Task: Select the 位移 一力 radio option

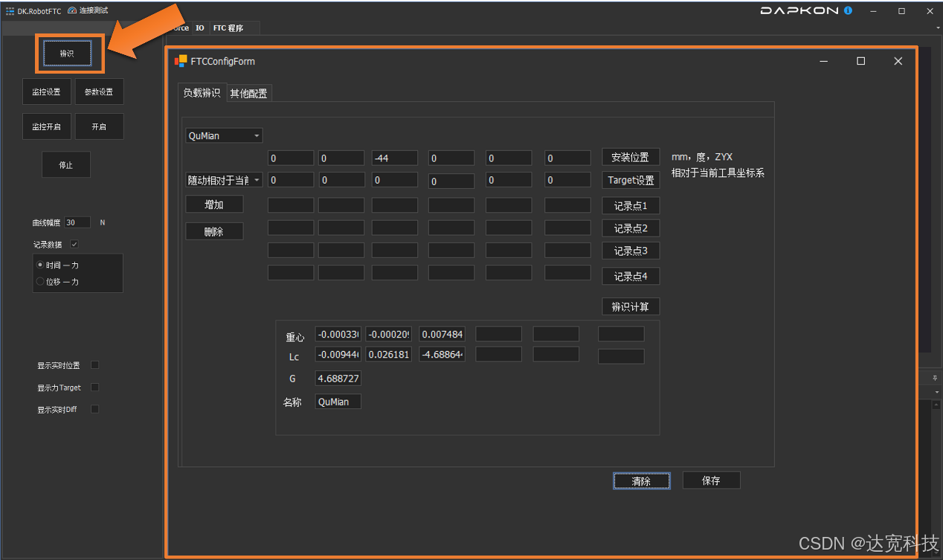Action: click(x=40, y=282)
